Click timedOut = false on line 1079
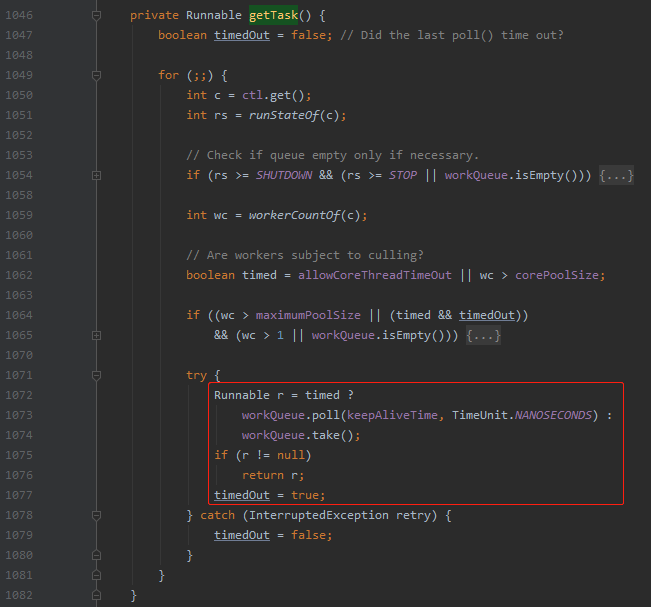 click(x=273, y=535)
